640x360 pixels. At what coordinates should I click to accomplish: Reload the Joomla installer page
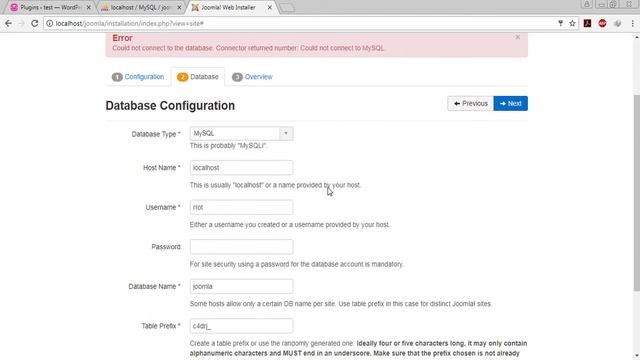35,24
